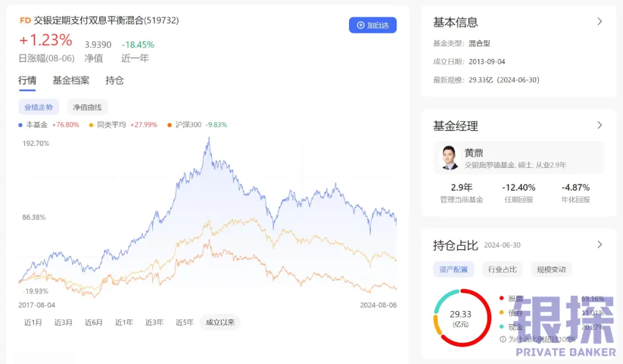623x364 pixels.
Task: Toggle the 同类平均 legend series dot
Action: coord(91,125)
